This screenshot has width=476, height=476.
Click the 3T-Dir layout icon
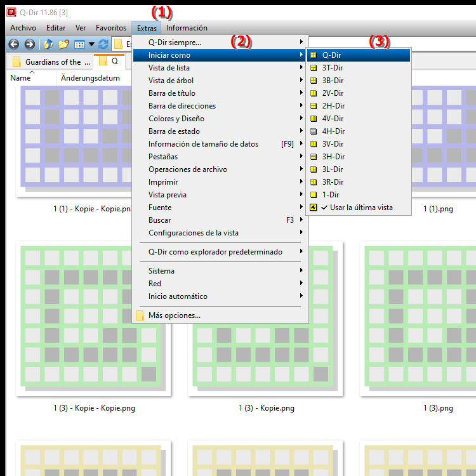pyautogui.click(x=314, y=68)
